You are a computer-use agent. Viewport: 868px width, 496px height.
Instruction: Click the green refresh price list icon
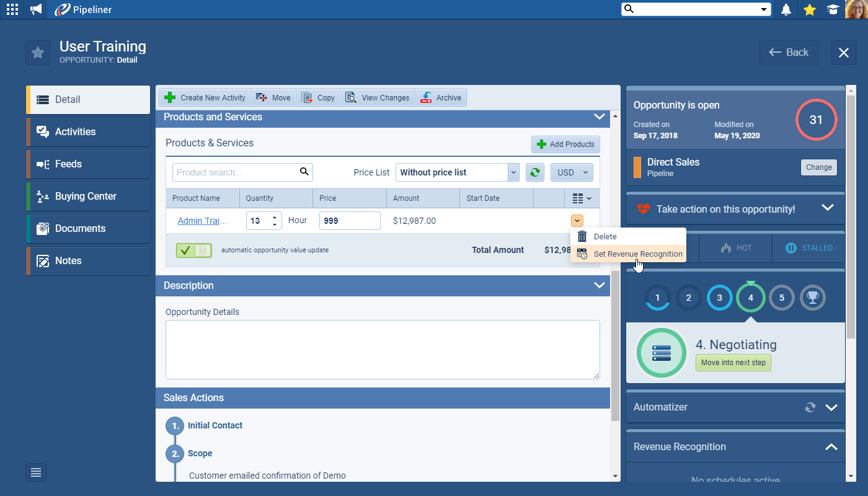point(534,172)
